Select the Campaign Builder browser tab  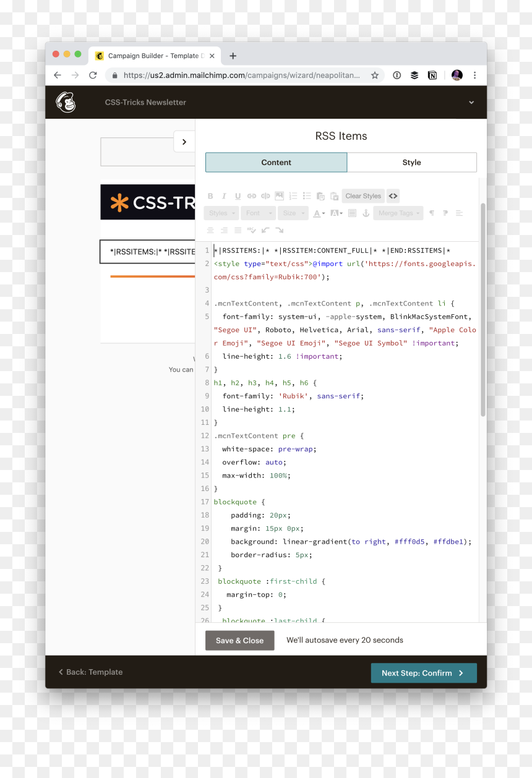pyautogui.click(x=155, y=56)
